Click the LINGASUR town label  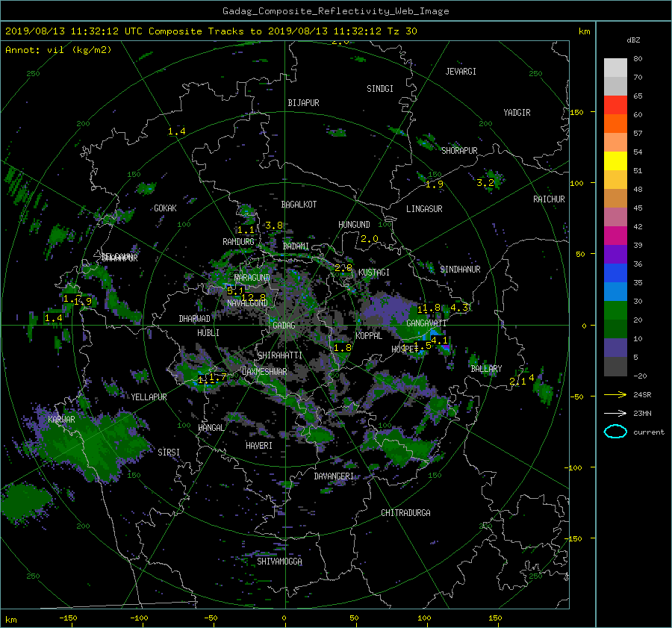coord(424,209)
